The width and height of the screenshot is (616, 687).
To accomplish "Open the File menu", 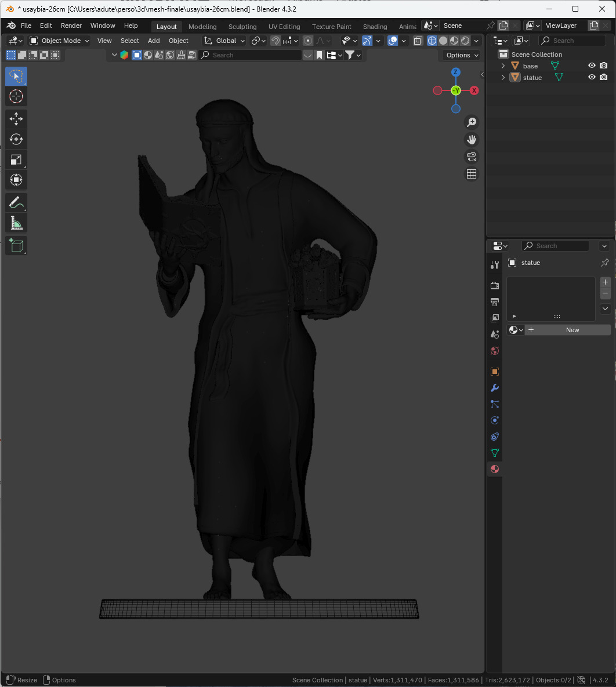I will click(x=26, y=26).
